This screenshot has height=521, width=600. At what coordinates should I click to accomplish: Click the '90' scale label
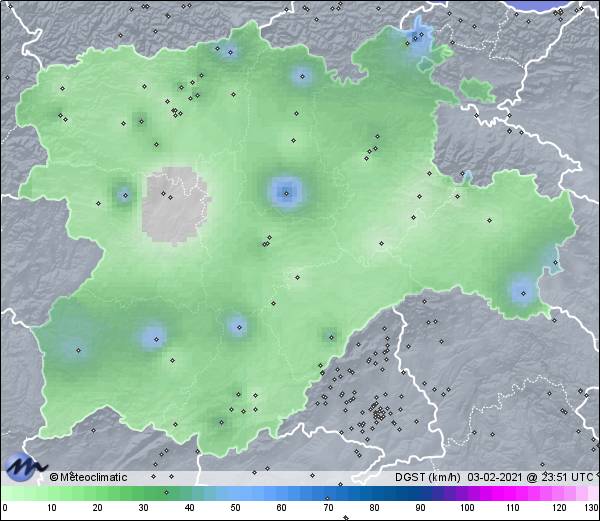[420, 508]
